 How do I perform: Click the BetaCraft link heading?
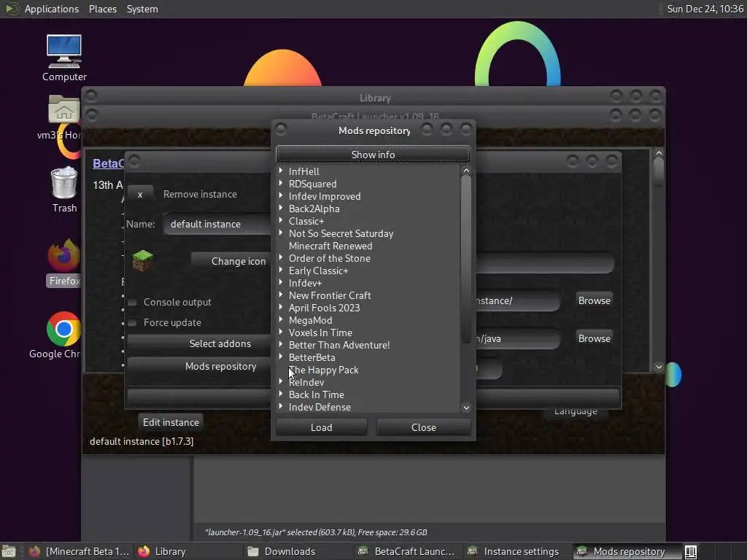(x=108, y=163)
